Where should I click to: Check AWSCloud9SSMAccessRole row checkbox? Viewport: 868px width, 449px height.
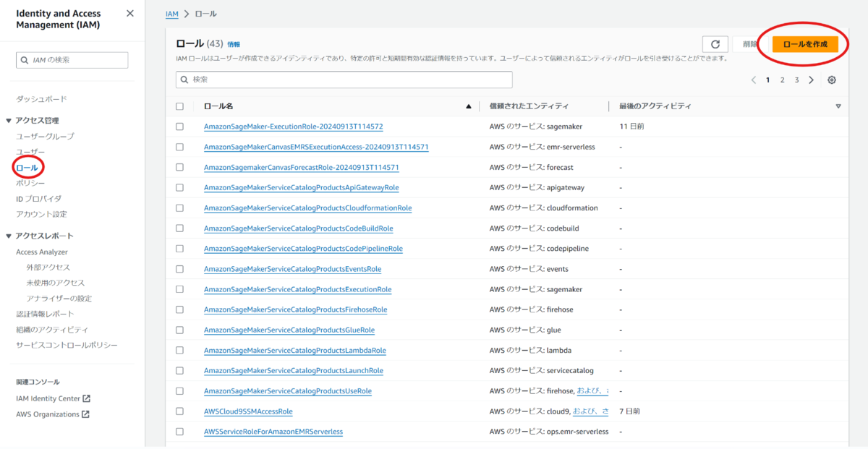tap(179, 411)
